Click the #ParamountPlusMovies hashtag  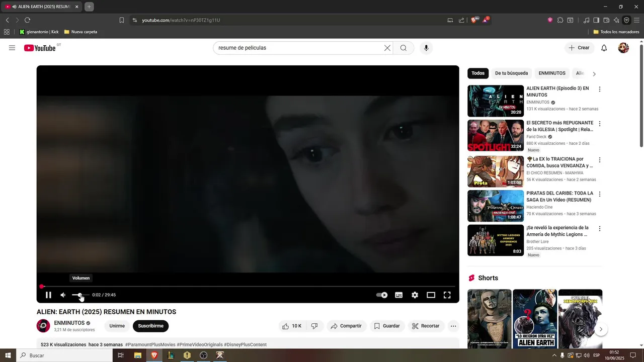tap(150, 345)
